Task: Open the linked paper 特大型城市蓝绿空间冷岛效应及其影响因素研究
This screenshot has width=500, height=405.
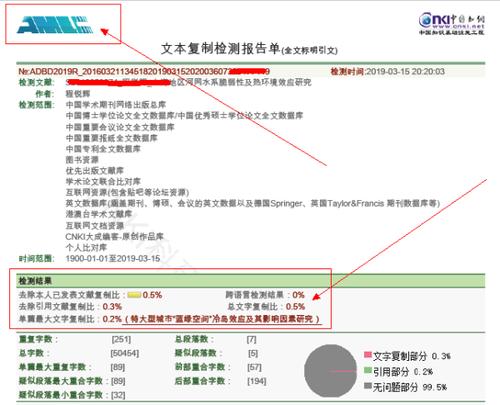Action: (221, 319)
